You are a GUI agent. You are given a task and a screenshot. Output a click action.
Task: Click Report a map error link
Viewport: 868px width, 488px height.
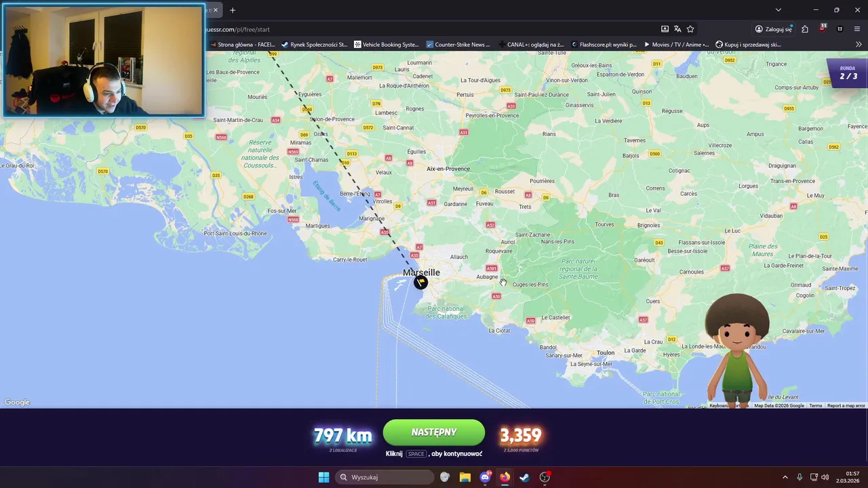(x=846, y=405)
